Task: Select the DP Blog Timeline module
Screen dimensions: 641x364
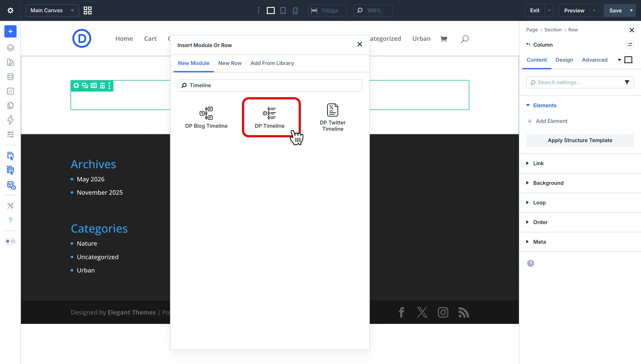Action: click(x=206, y=117)
